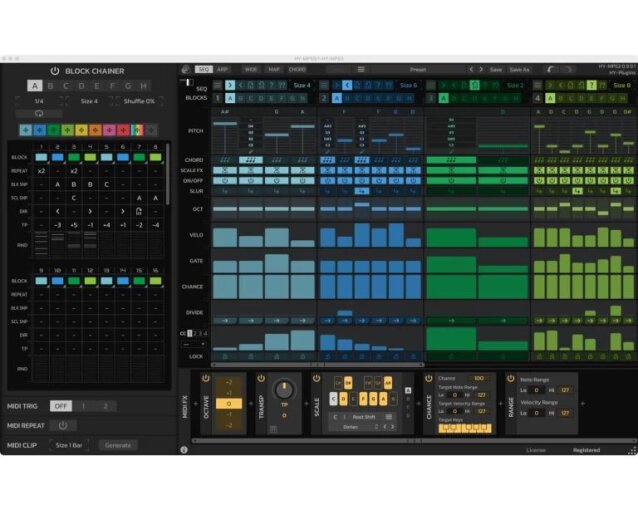Click the loop icon under the 1/4 setting
The height and width of the screenshot is (510, 638).
[39, 113]
